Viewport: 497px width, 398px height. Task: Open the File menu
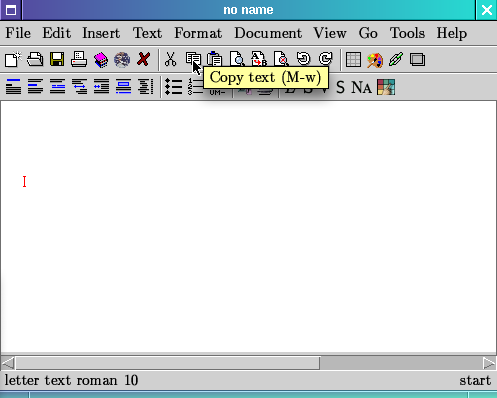click(18, 33)
